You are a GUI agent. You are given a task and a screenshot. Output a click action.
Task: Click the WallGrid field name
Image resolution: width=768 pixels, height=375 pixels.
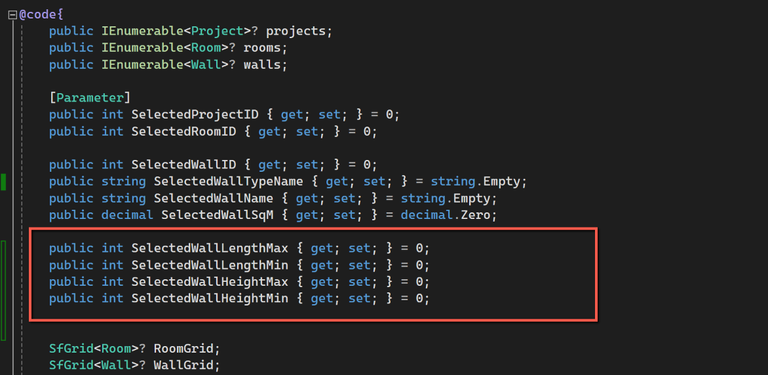coord(184,366)
